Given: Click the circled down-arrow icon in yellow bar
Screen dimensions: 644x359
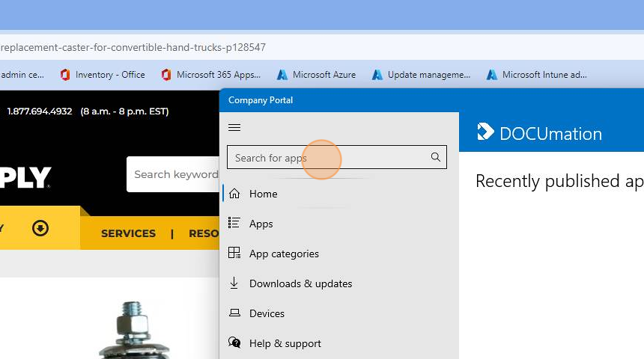Looking at the screenshot, I should click(x=40, y=228).
